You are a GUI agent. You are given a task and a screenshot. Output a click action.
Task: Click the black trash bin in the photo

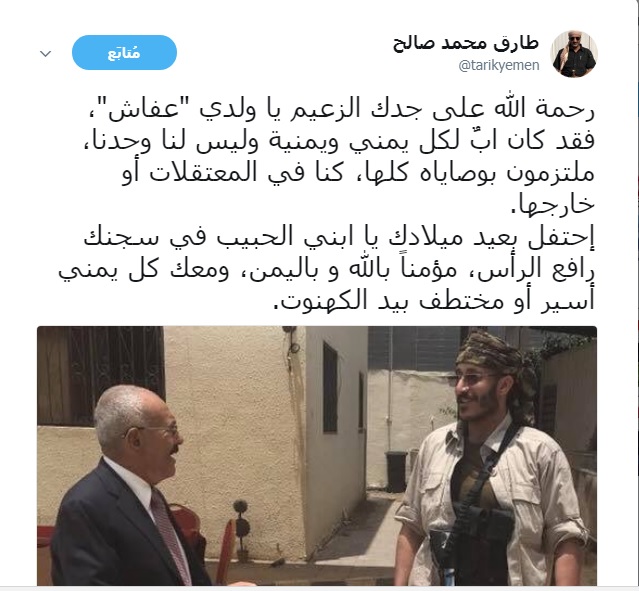[x=396, y=472]
